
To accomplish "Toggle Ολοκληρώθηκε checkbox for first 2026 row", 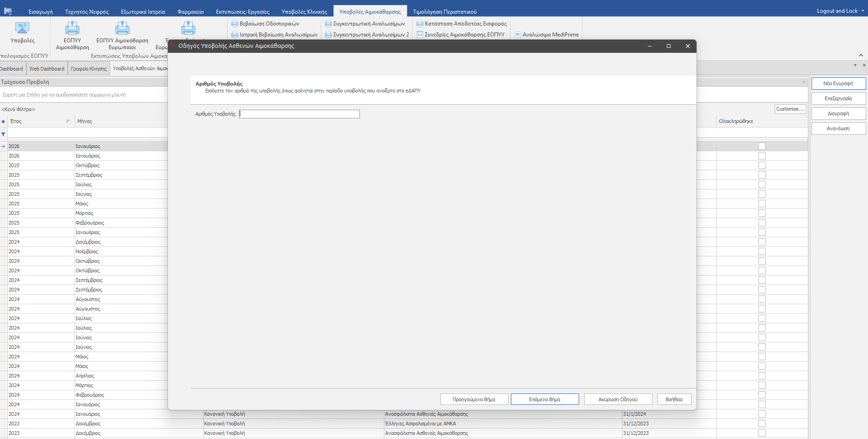I will point(762,146).
